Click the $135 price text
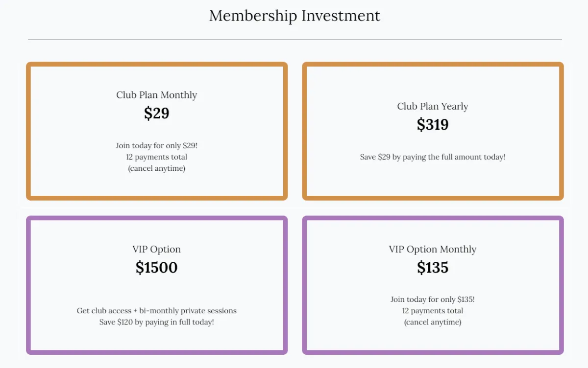Screen dimensions: 588x368 click(433, 268)
